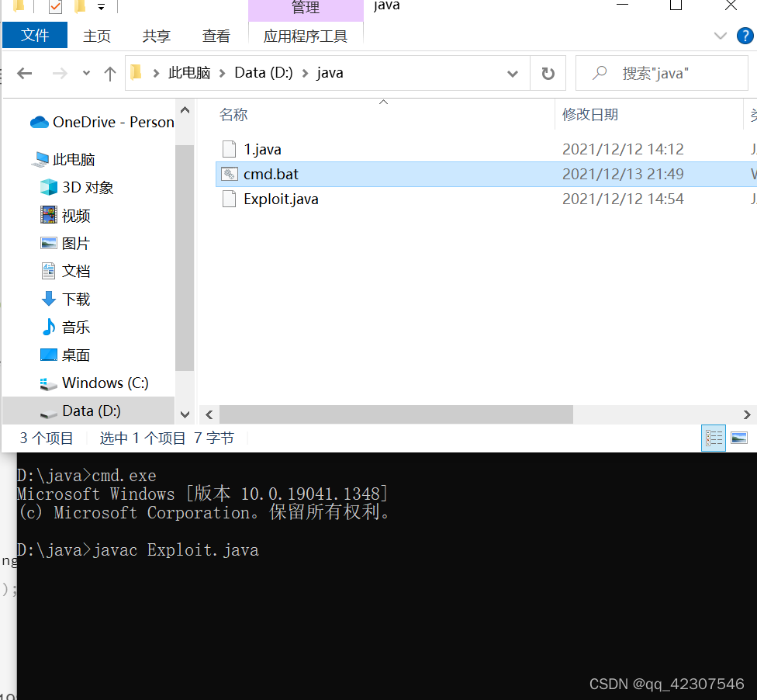Open the 桌面 folder in sidebar
Screen dimensions: 757x700
65,355
